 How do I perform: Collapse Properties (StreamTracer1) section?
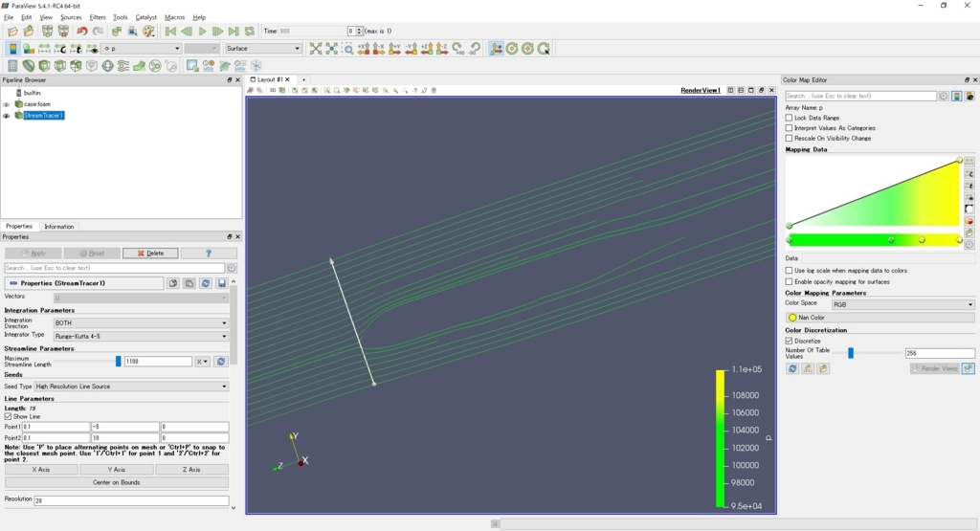pyautogui.click(x=84, y=283)
